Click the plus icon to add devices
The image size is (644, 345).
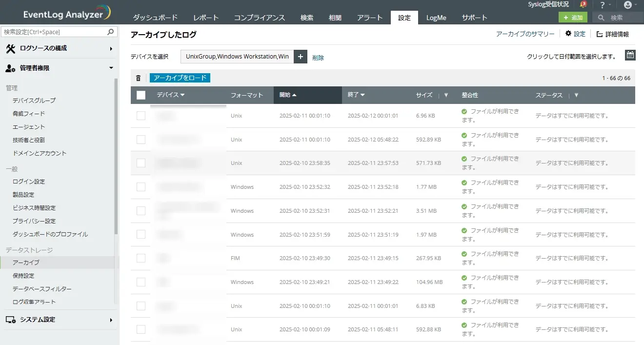pyautogui.click(x=300, y=57)
